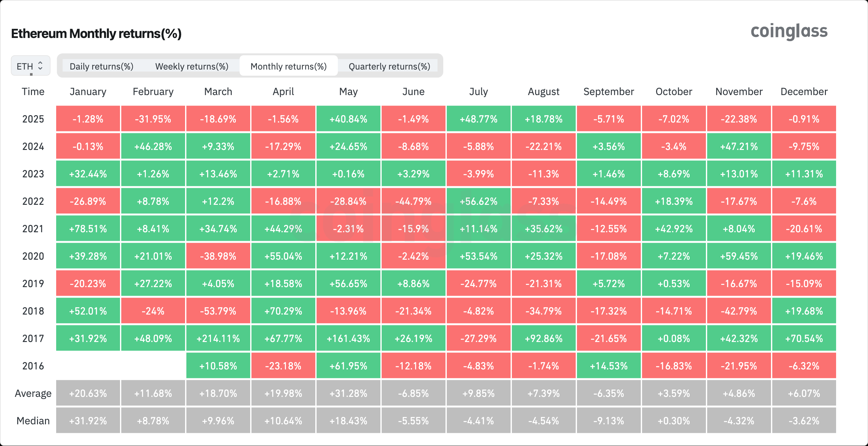Click the September median -9.13% cell
Image resolution: width=868 pixels, height=446 pixels.
pyautogui.click(x=609, y=421)
